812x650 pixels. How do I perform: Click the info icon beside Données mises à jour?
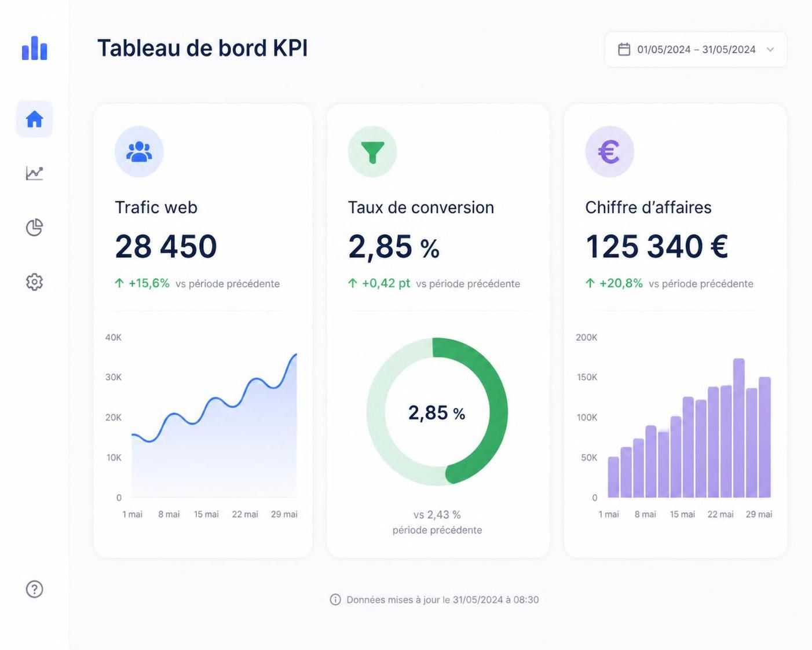pos(335,600)
